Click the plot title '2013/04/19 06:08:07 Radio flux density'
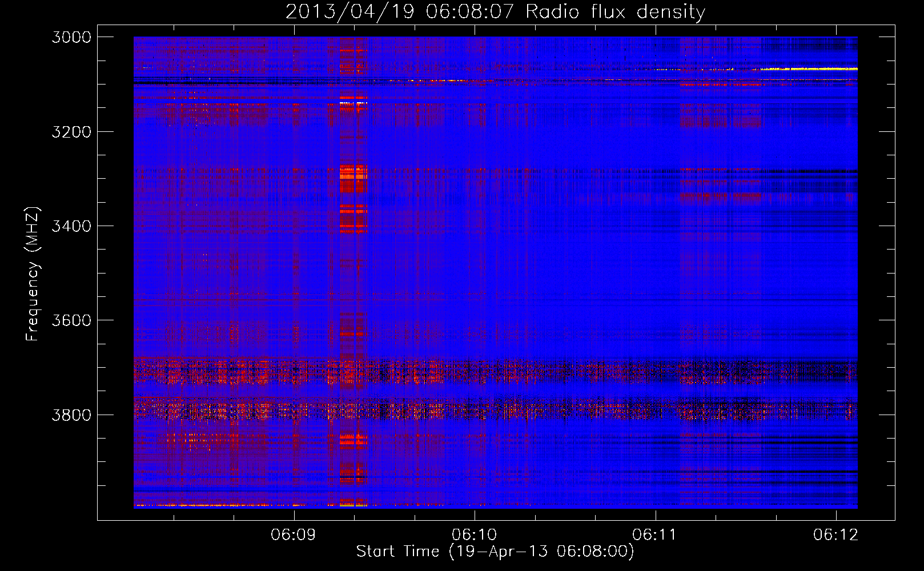This screenshot has width=924, height=571. tap(495, 12)
